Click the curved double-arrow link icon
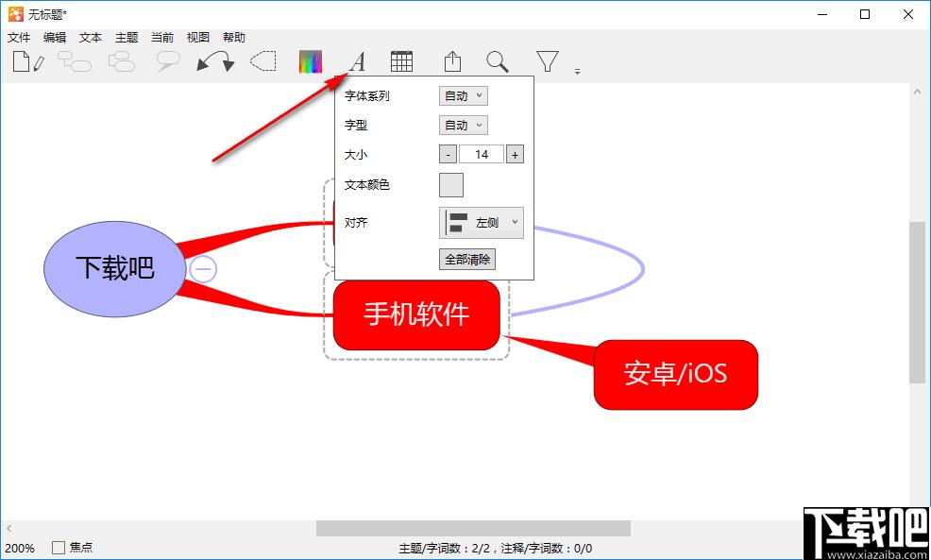 (x=215, y=61)
